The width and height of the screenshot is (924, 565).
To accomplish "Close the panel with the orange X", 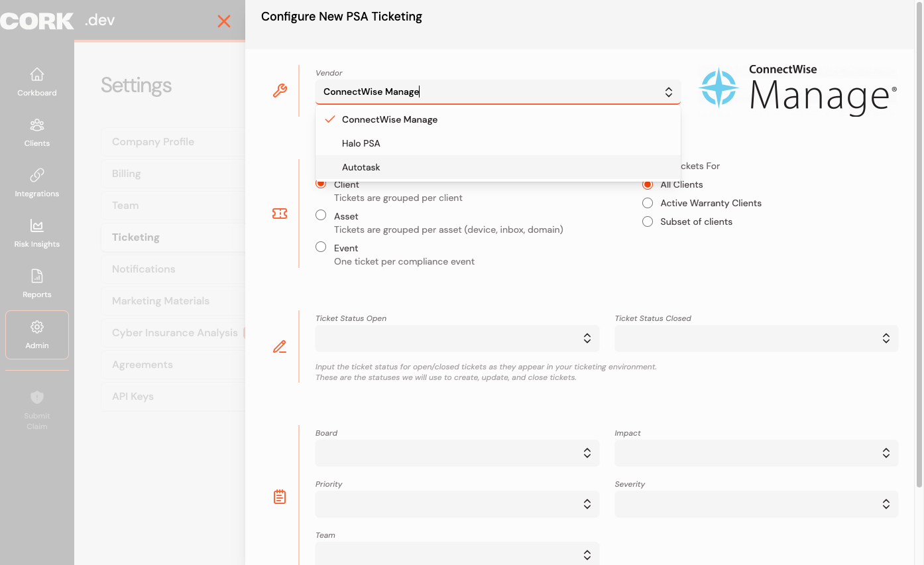I will click(x=224, y=21).
